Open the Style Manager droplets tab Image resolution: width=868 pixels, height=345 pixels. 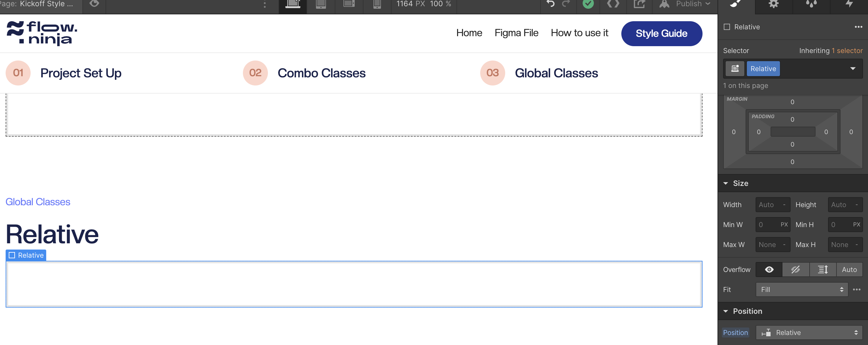811,4
